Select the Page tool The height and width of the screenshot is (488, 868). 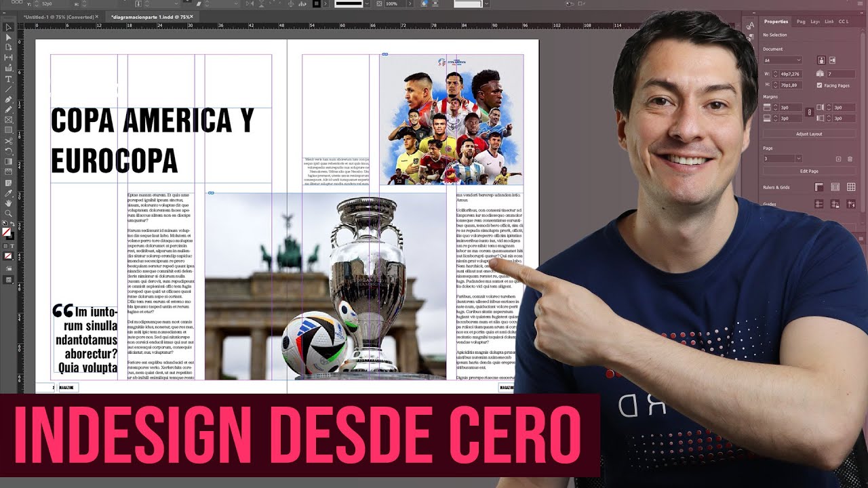8,47
